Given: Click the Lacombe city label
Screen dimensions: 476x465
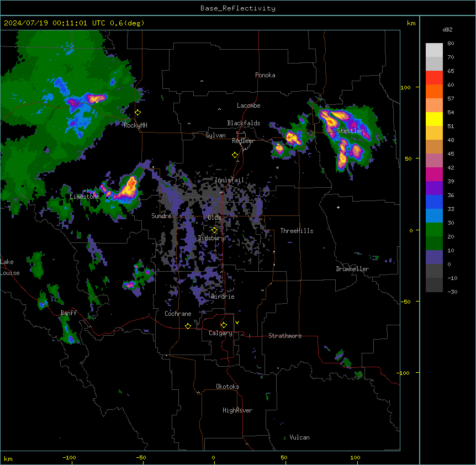Looking at the screenshot, I should (x=248, y=105).
